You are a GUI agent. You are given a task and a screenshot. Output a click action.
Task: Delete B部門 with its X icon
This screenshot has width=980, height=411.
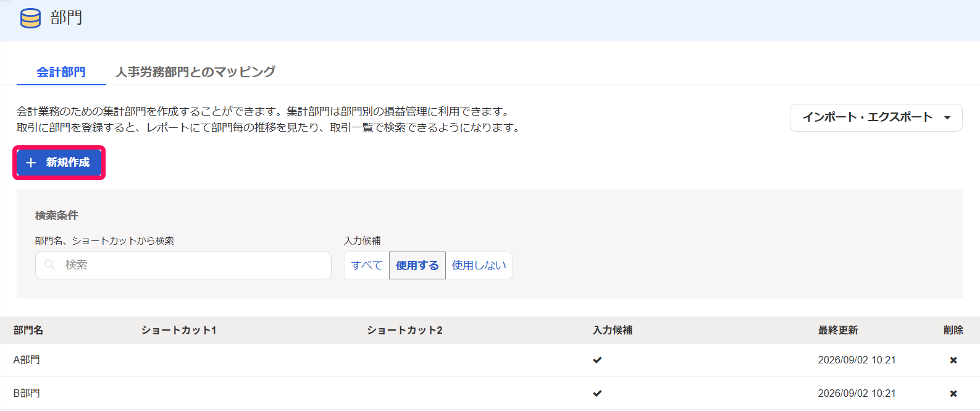(953, 394)
